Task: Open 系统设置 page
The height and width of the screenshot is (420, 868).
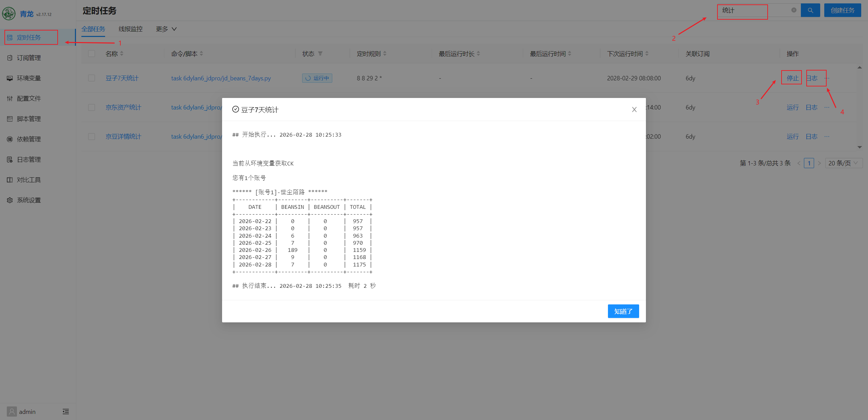Action: click(x=29, y=200)
